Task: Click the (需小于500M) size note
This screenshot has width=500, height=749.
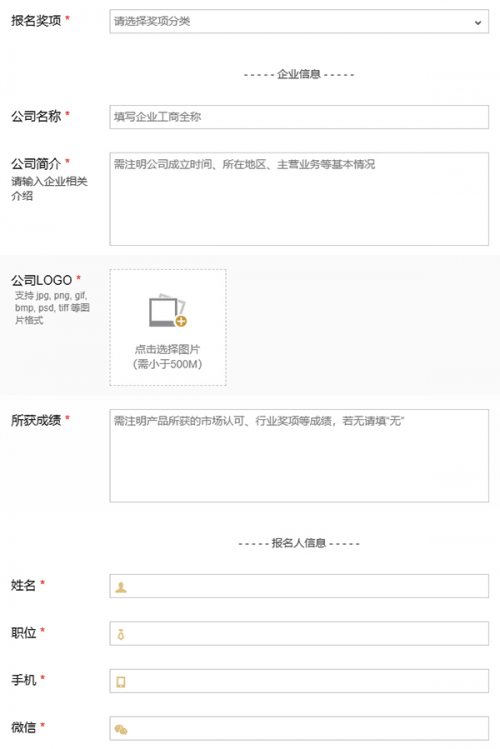Action: pos(167,364)
